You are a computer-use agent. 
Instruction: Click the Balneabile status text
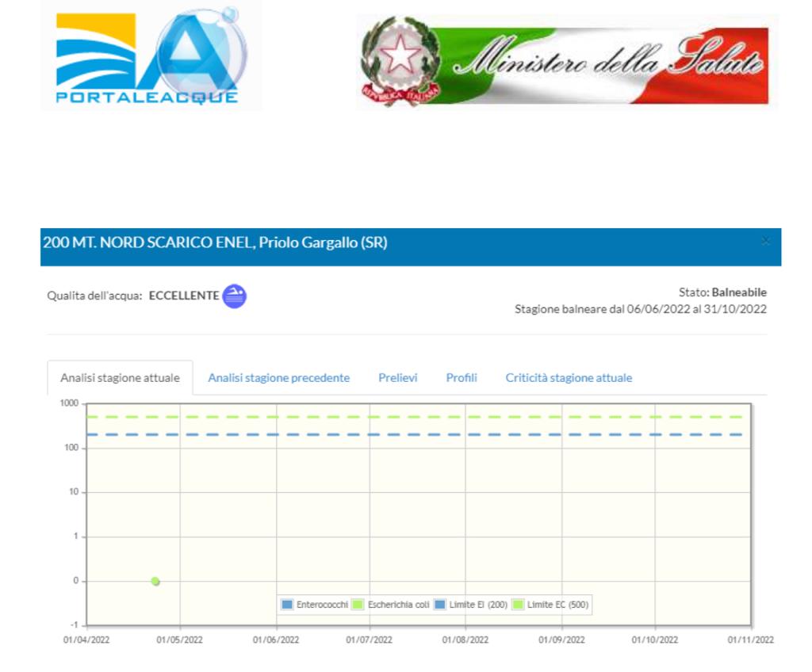coord(739,292)
